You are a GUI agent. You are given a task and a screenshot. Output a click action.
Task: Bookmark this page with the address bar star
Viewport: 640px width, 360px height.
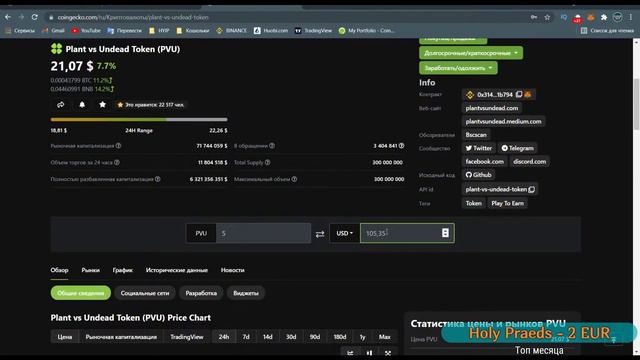(x=547, y=17)
